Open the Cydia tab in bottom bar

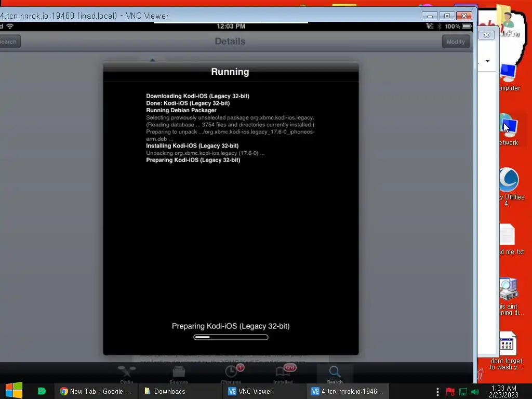127,374
